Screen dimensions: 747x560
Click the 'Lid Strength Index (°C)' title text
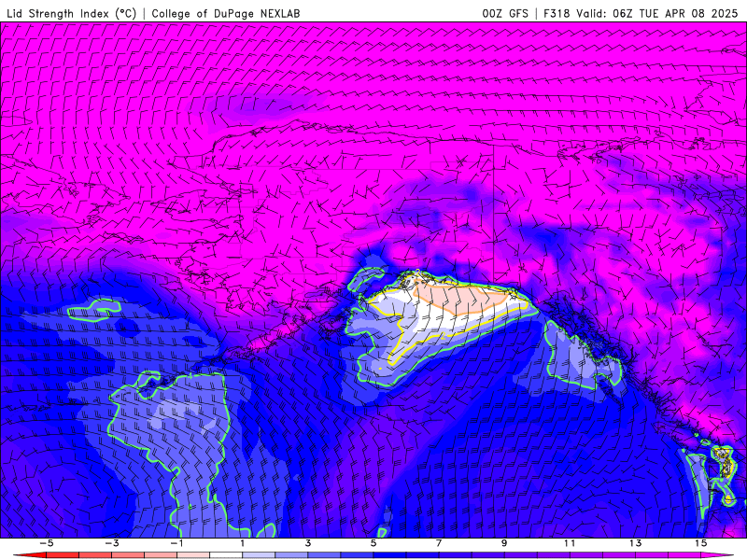(72, 13)
